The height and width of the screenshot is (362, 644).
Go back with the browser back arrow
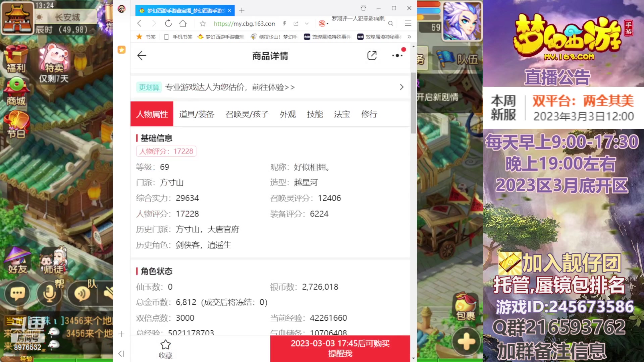140,23
